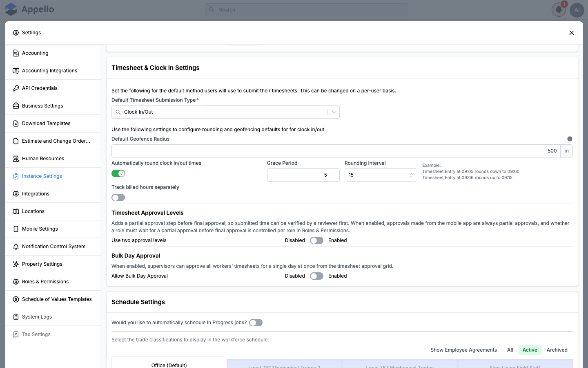Toggle Use two approval levels switch

click(316, 240)
